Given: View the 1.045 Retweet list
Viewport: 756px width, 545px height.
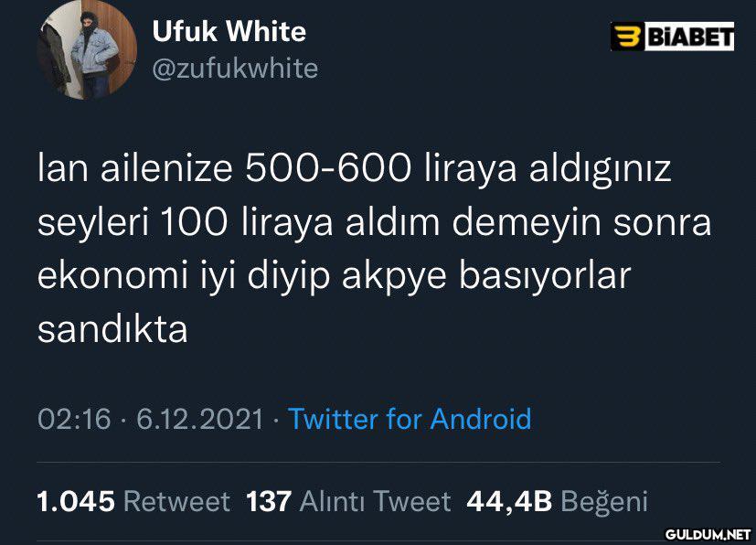Looking at the screenshot, I should pyautogui.click(x=133, y=501).
